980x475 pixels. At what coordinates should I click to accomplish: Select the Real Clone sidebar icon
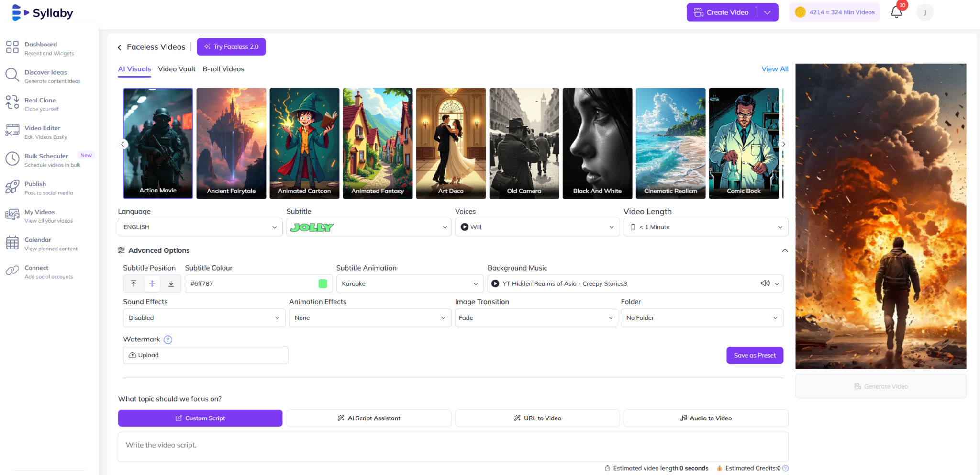(12, 102)
